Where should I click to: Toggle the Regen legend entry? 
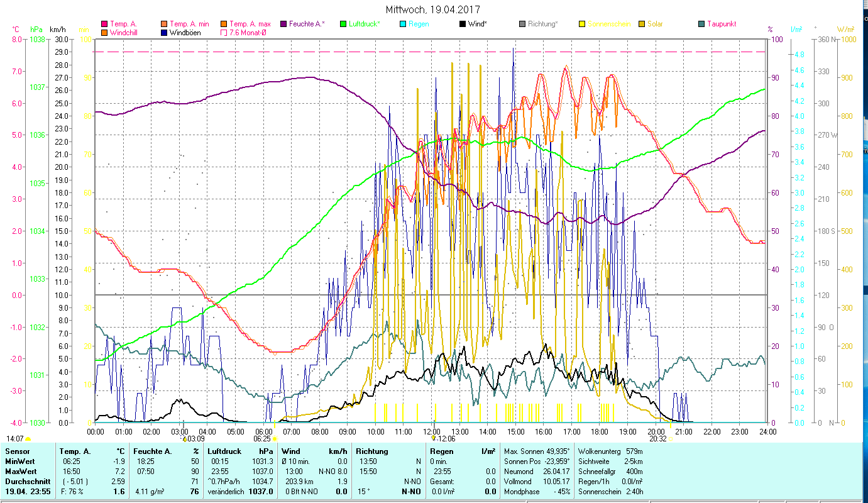point(413,25)
